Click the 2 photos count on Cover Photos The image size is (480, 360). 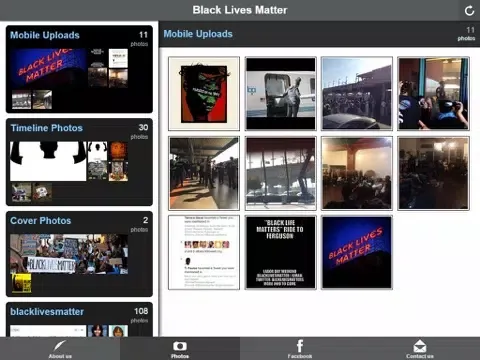pos(140,224)
